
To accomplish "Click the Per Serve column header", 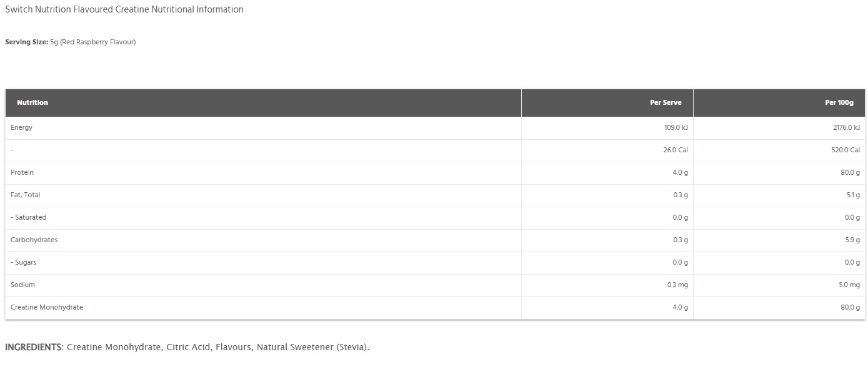I will tap(666, 102).
